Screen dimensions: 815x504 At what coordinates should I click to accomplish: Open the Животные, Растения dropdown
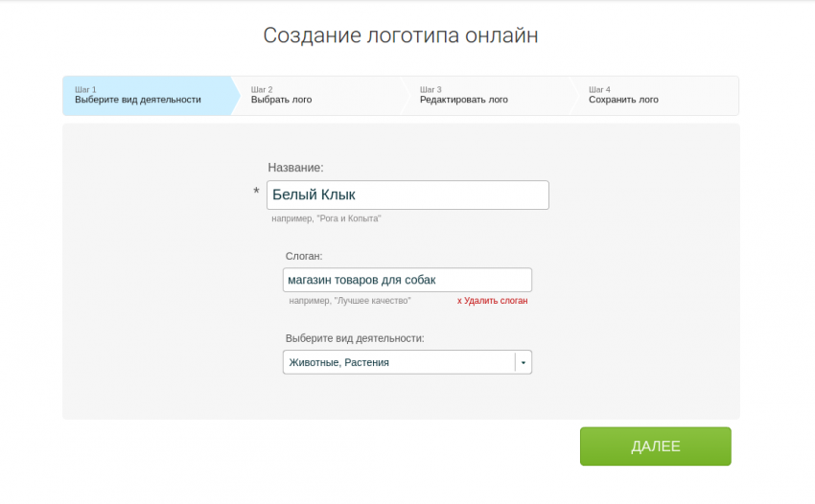407,362
